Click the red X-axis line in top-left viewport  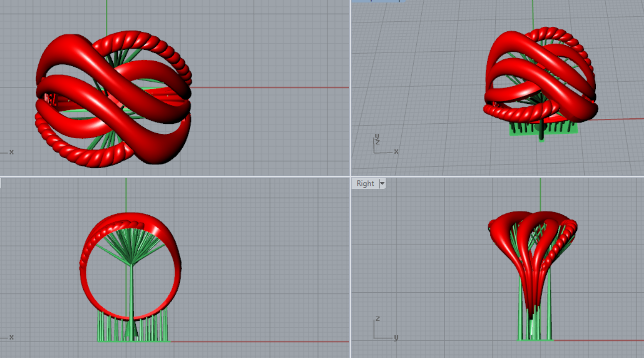point(274,88)
